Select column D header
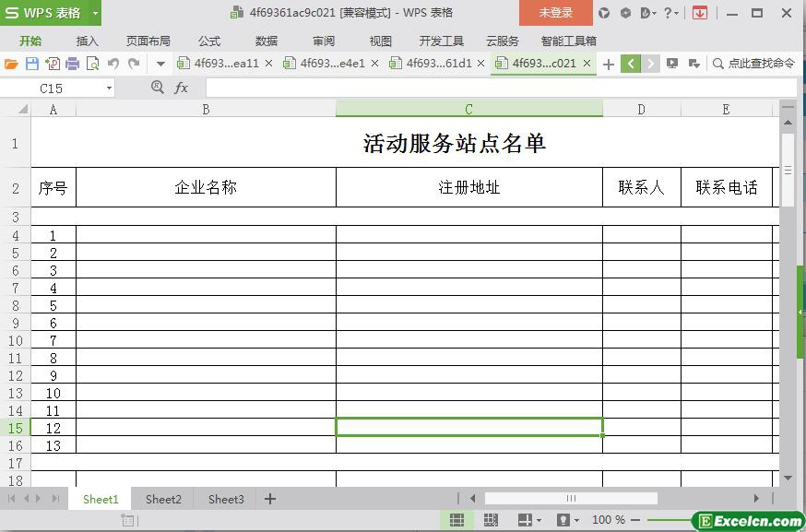This screenshot has height=532, width=806. click(642, 109)
